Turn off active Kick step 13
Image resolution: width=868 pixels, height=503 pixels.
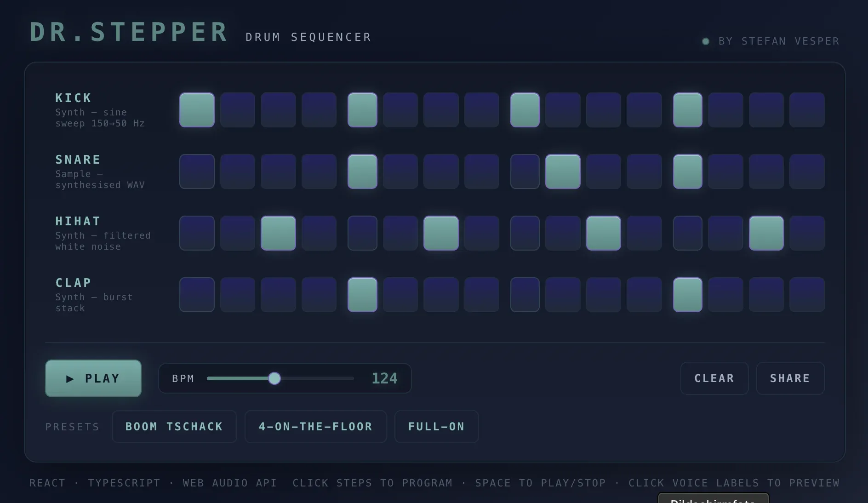pyautogui.click(x=688, y=110)
